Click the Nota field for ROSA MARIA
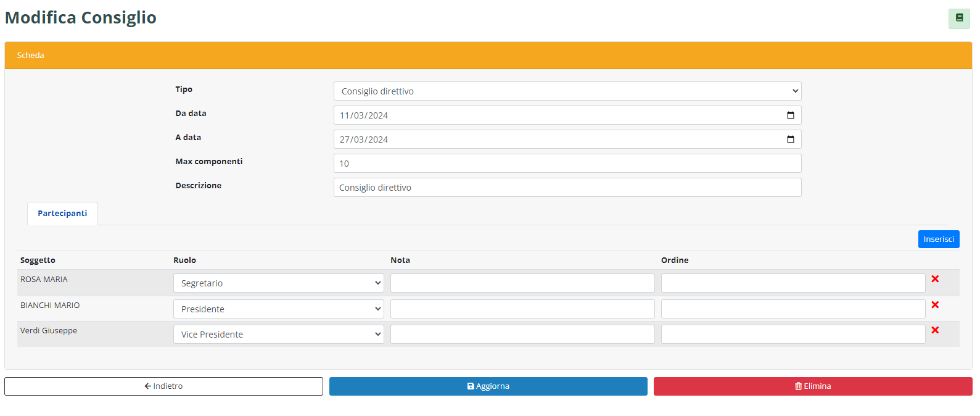Image resolution: width=980 pixels, height=416 pixels. point(522,283)
